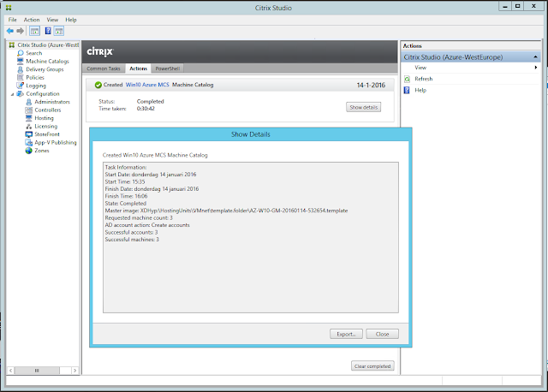Select Delivery Groups in the tree
Viewport: 548px width, 392px height.
45,69
